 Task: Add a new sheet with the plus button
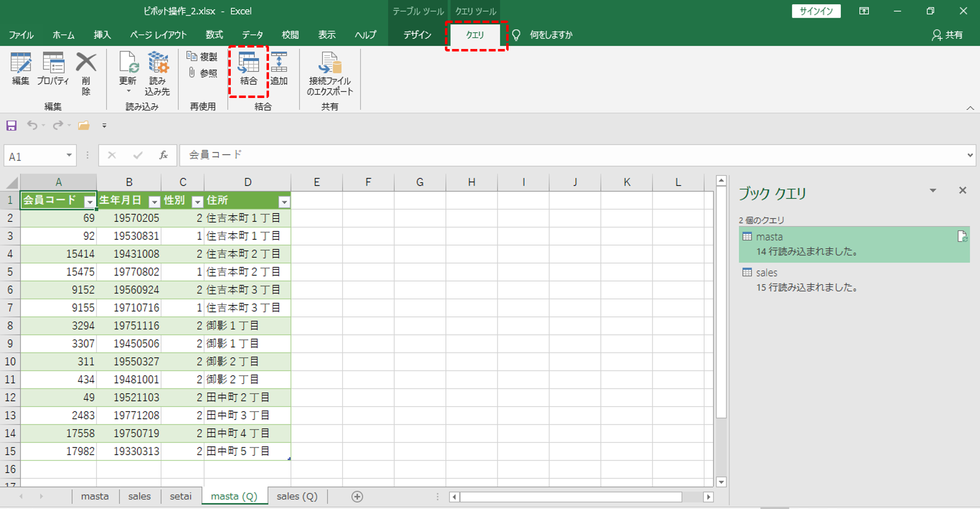tap(357, 497)
